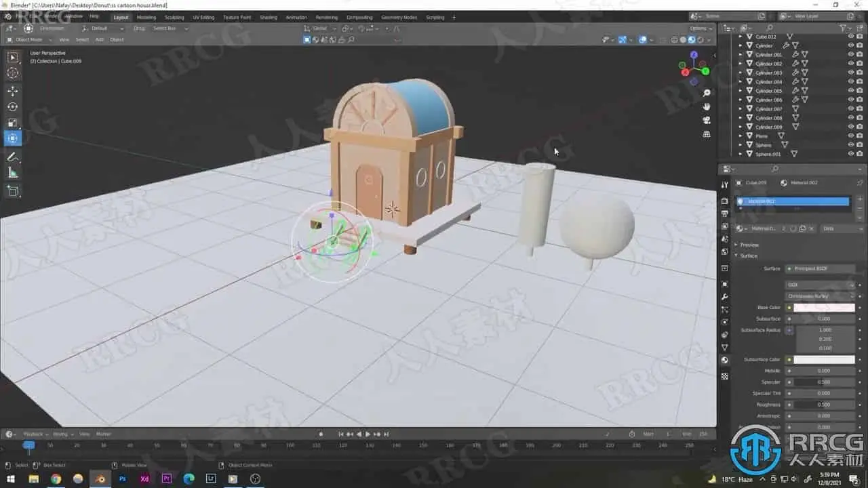Select the Rotate tool in left toolbar
868x488 pixels.
click(x=13, y=106)
